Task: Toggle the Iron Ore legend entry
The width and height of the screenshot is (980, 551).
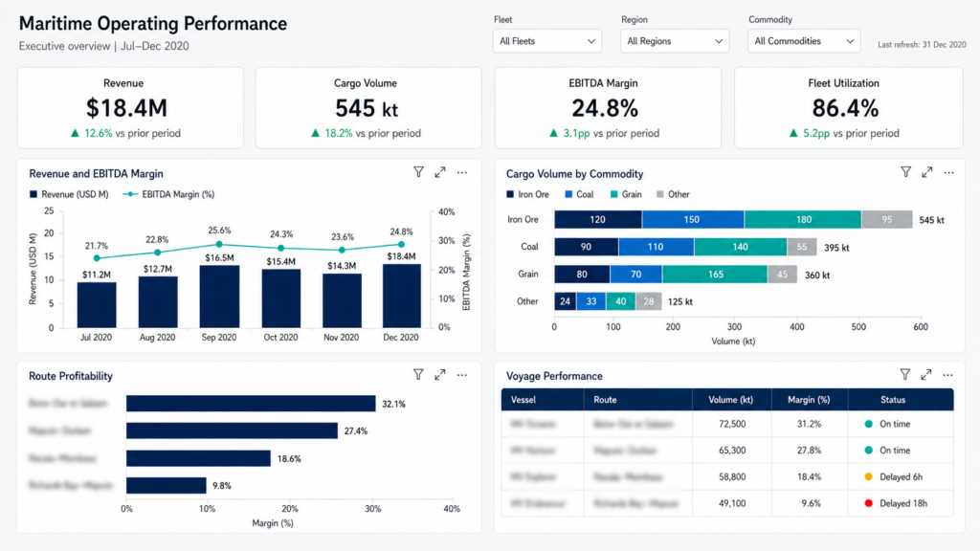Action: click(527, 194)
